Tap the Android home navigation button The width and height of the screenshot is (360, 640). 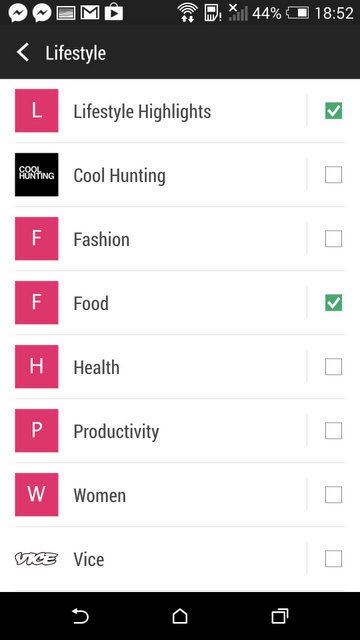[x=180, y=616]
